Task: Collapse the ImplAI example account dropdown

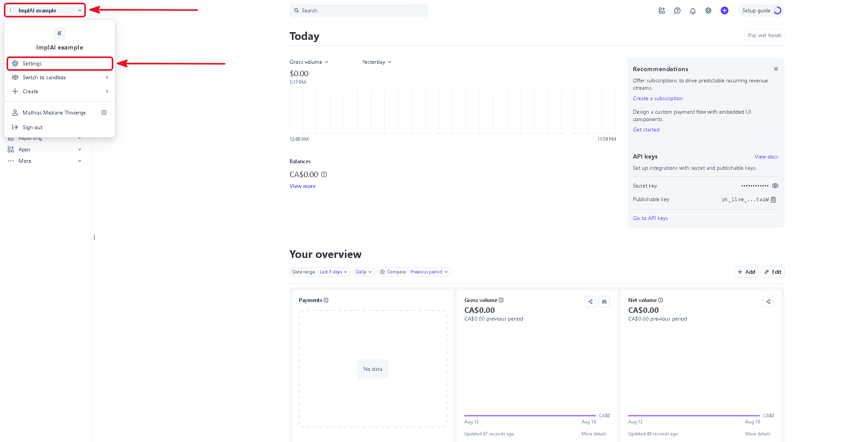Action: (45, 10)
